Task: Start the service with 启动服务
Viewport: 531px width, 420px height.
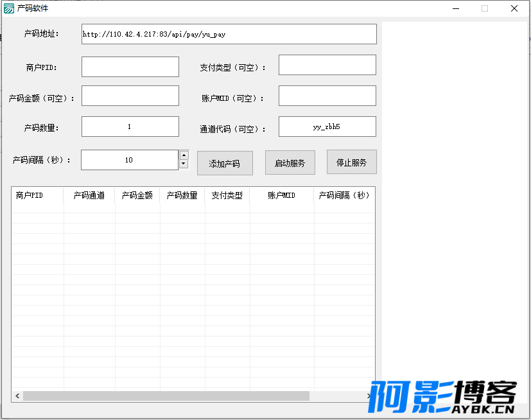Action: tap(290, 162)
